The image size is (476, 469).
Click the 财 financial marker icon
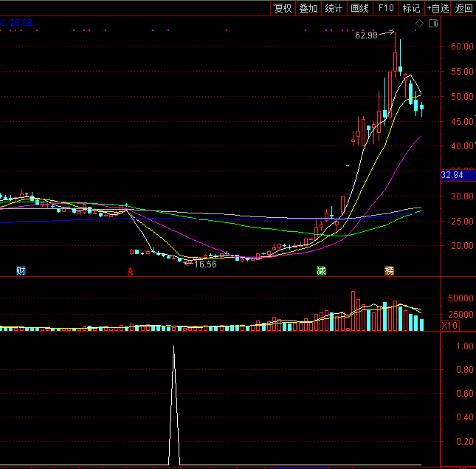click(x=21, y=270)
